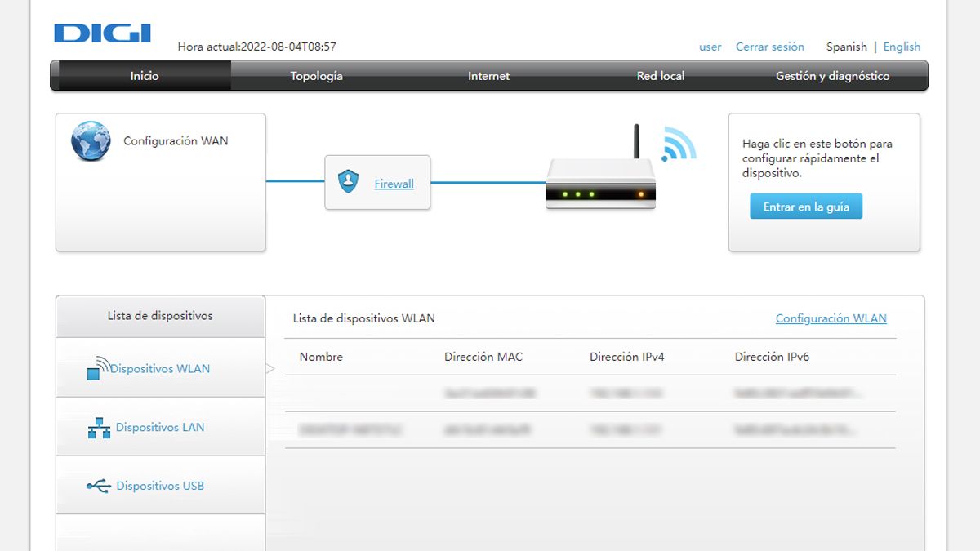980x551 pixels.
Task: Switch to the Inicio tab
Action: pos(144,76)
